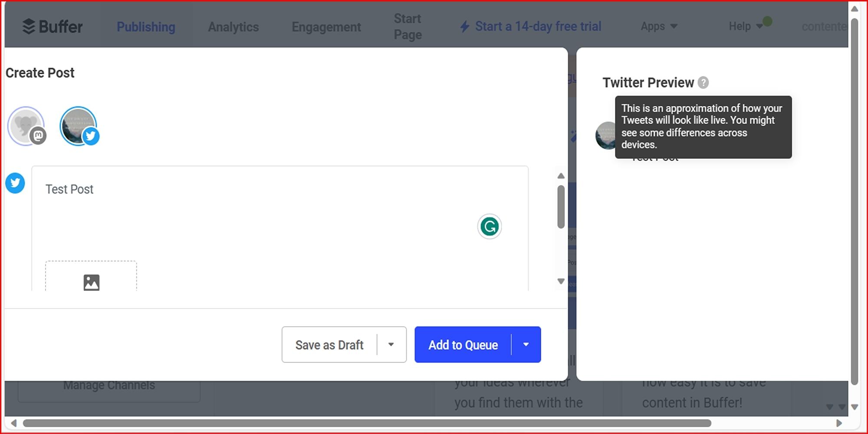868x434 pixels.
Task: Switch to the Engagement tab
Action: pyautogui.click(x=326, y=27)
